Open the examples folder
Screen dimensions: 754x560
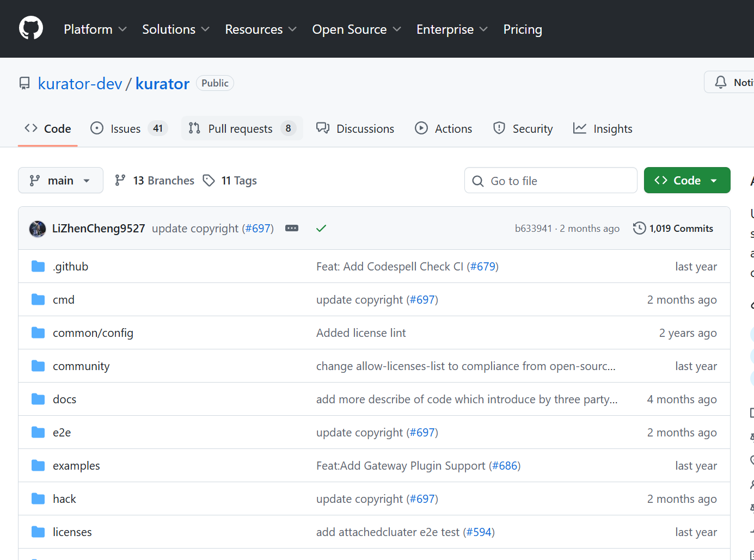[x=76, y=466]
